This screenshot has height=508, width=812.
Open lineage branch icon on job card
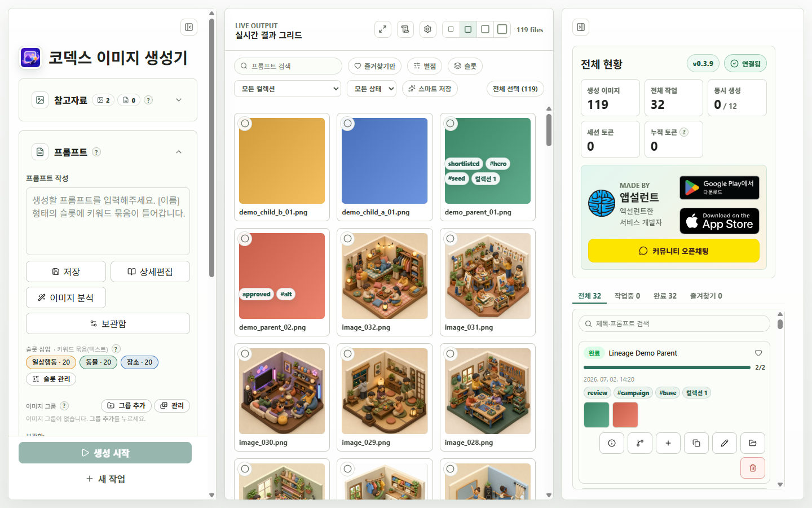[640, 443]
